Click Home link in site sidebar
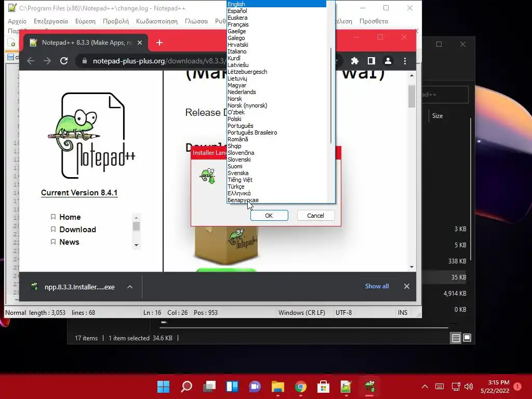This screenshot has width=532, height=399. click(x=70, y=217)
